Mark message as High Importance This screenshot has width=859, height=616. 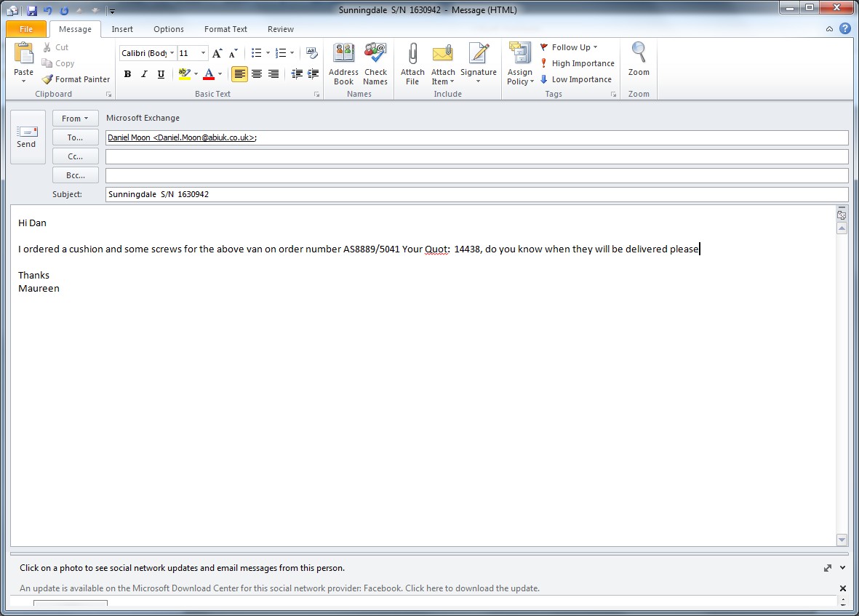(578, 63)
